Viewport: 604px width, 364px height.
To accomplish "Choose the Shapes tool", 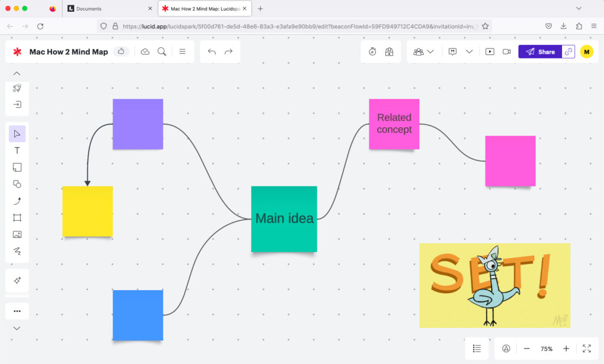I will coord(17,184).
